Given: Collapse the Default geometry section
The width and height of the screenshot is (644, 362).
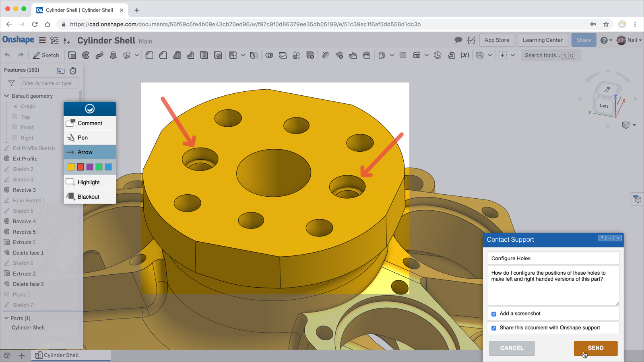Looking at the screenshot, I should [6, 96].
